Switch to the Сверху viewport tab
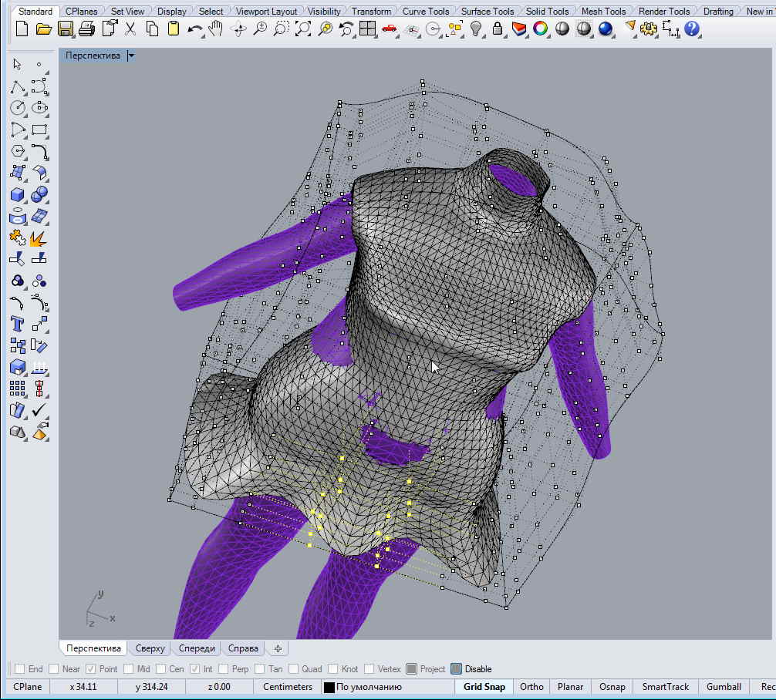Viewport: 776px width, 700px height. [x=150, y=648]
